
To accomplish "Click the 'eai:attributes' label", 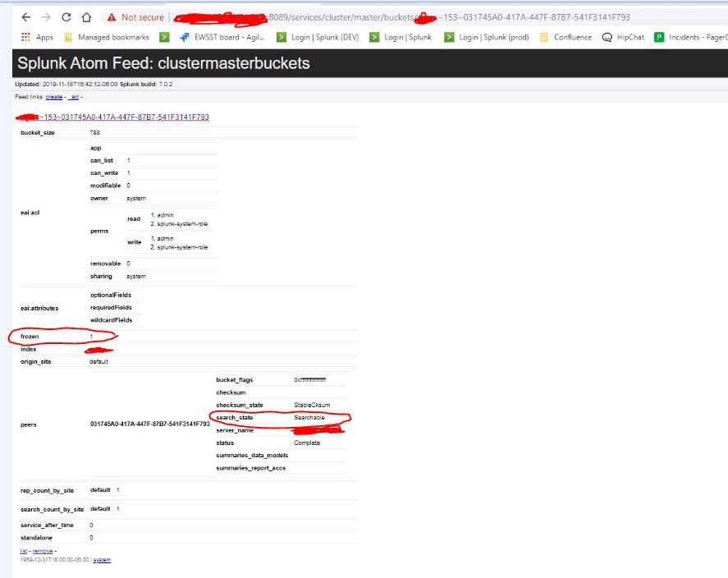I will pos(39,308).
